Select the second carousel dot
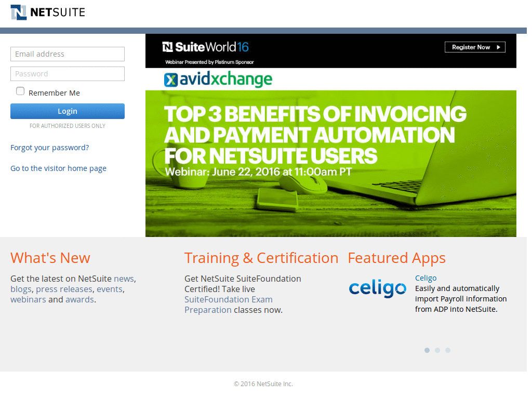The height and width of the screenshot is (396, 532). point(437,350)
